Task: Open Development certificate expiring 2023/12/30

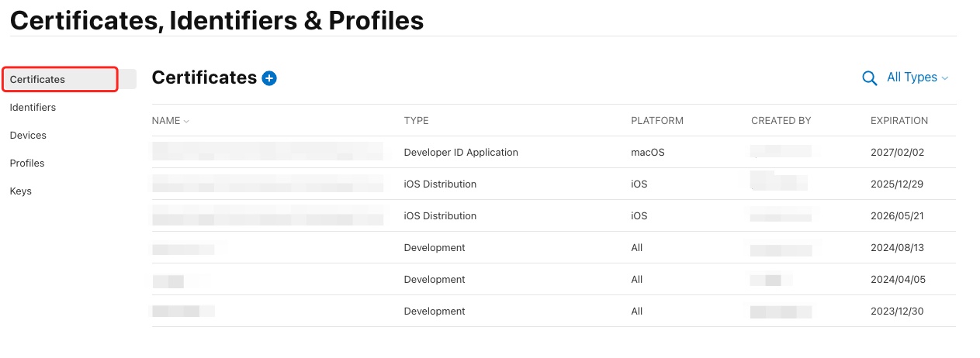Action: click(435, 312)
